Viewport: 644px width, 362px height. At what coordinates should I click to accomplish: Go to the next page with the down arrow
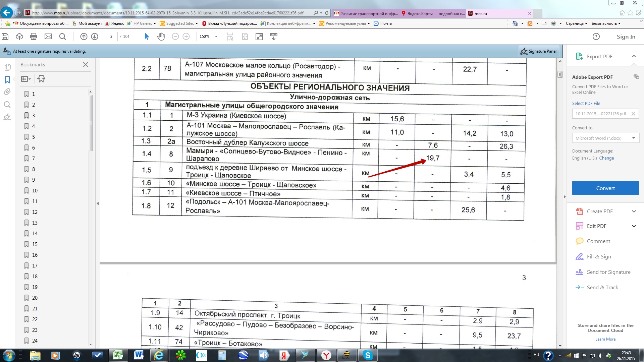point(95,37)
